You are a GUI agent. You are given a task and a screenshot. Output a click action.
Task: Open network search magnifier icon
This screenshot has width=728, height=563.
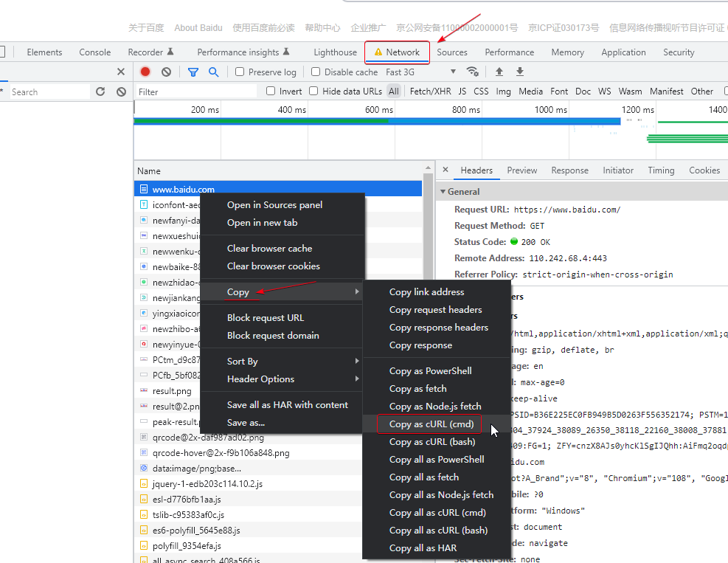coord(214,72)
